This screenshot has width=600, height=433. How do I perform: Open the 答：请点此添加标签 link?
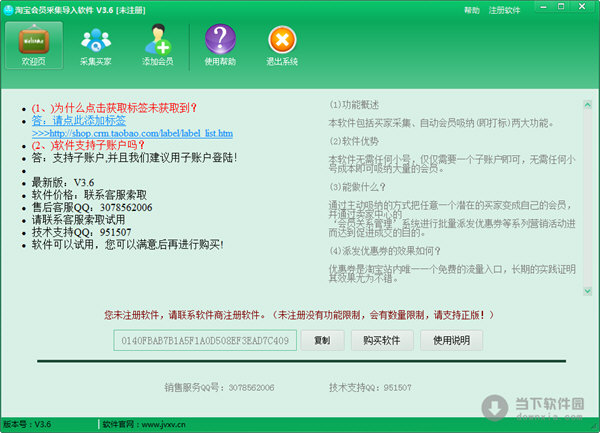click(x=79, y=121)
